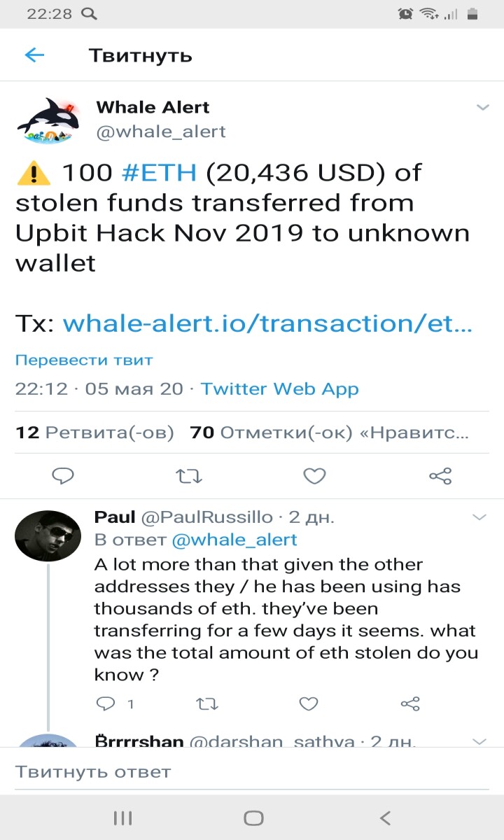Tap the back arrow in header
The width and height of the screenshot is (504, 840).
coord(34,55)
